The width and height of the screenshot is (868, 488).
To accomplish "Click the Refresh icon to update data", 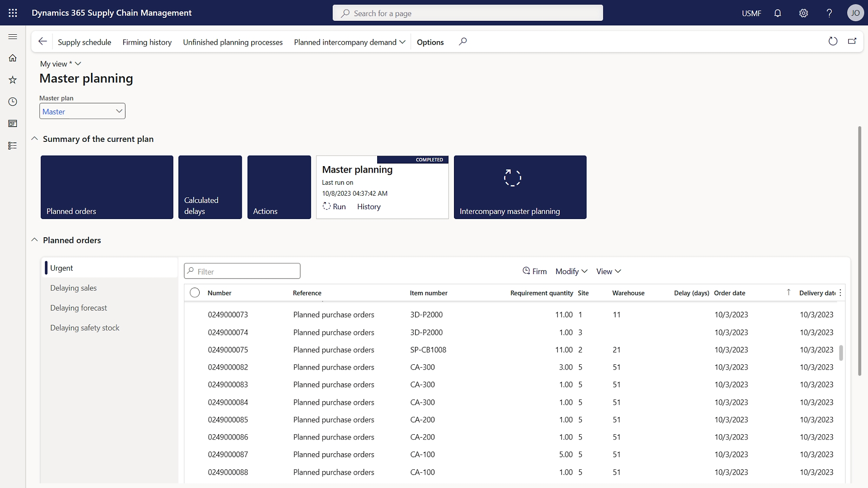I will coord(833,41).
